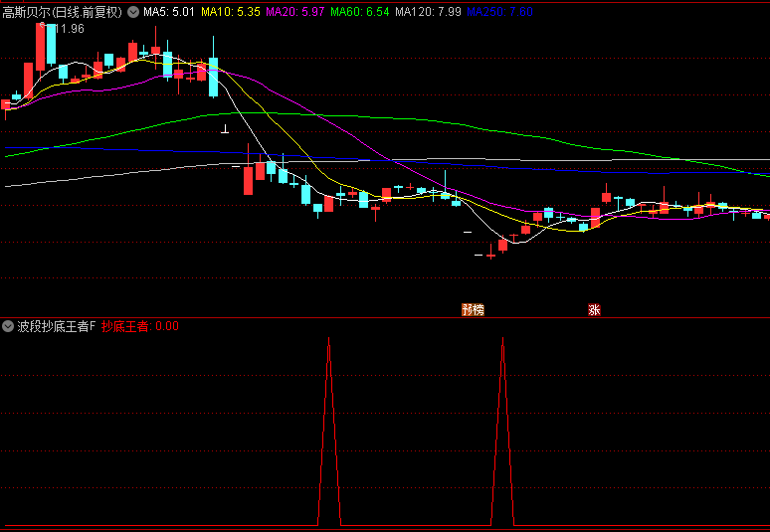Click the first red indicator spike peak
Screen dimensions: 770x532
pyautogui.click(x=329, y=339)
